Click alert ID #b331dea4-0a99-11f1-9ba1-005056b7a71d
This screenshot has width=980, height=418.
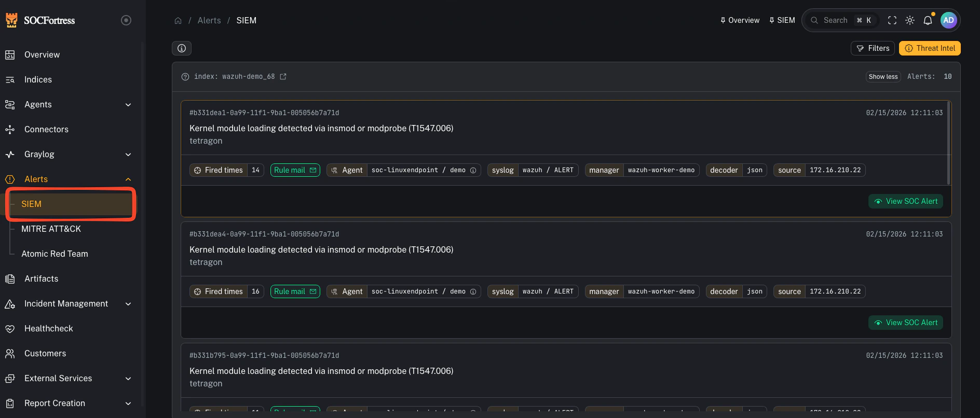coord(264,234)
